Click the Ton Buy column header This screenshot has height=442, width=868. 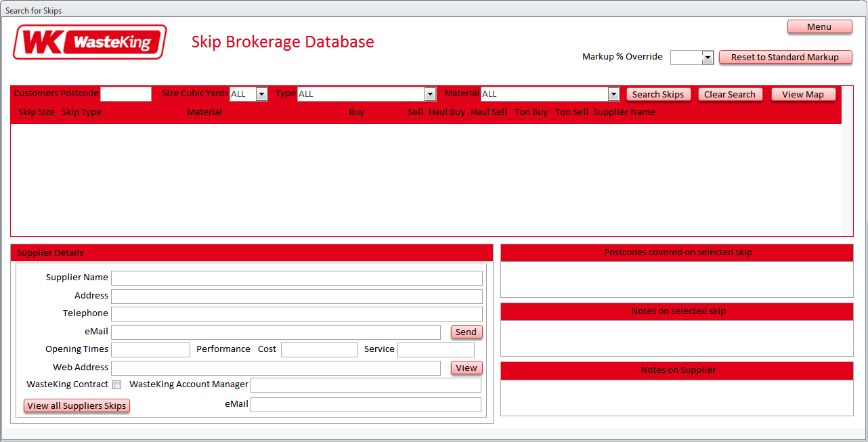pyautogui.click(x=531, y=112)
